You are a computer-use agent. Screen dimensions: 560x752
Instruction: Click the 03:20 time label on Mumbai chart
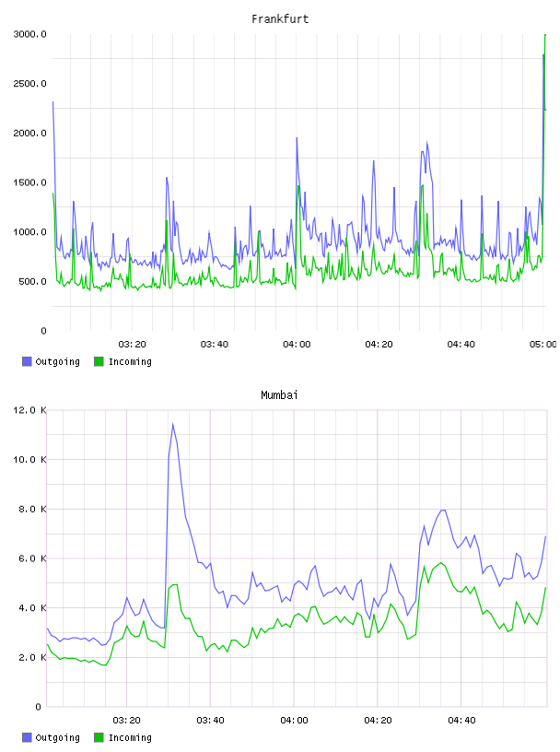(126, 721)
